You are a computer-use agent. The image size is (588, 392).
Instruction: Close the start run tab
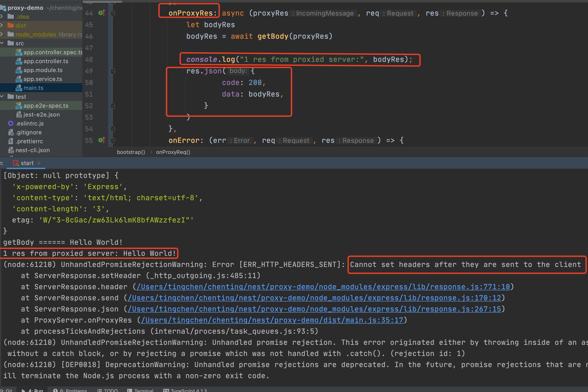click(39, 163)
